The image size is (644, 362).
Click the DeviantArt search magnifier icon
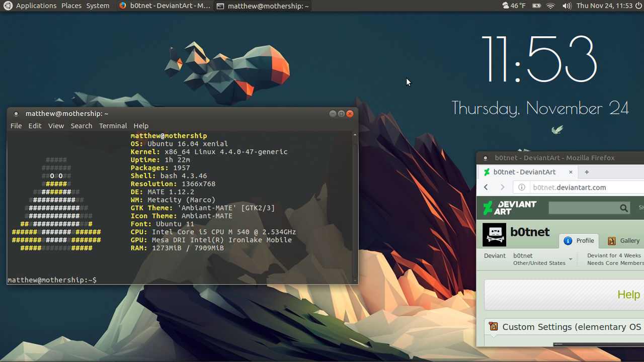(x=624, y=208)
